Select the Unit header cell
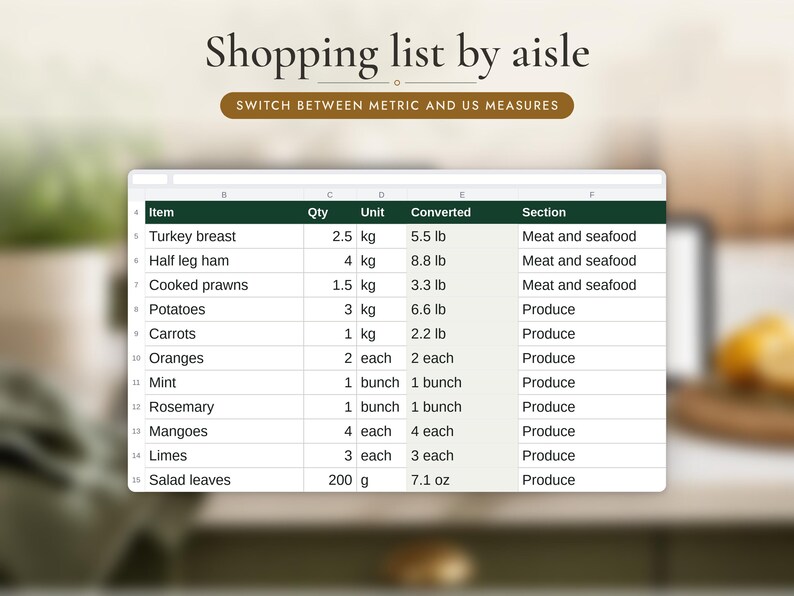 [382, 212]
